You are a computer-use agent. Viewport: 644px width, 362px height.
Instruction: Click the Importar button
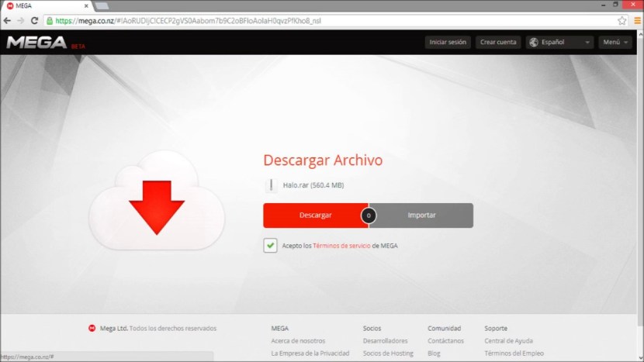click(x=423, y=215)
